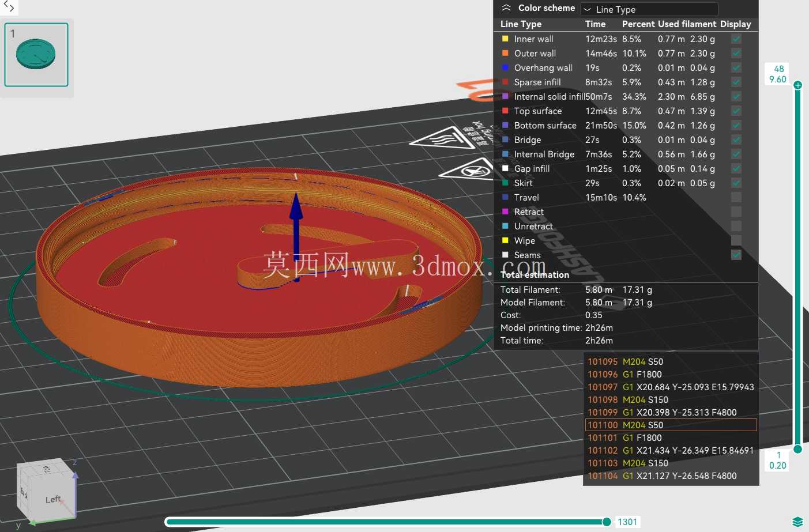Image resolution: width=809 pixels, height=532 pixels.
Task: Select G-code line 101101 G1 F1800
Action: [671, 437]
